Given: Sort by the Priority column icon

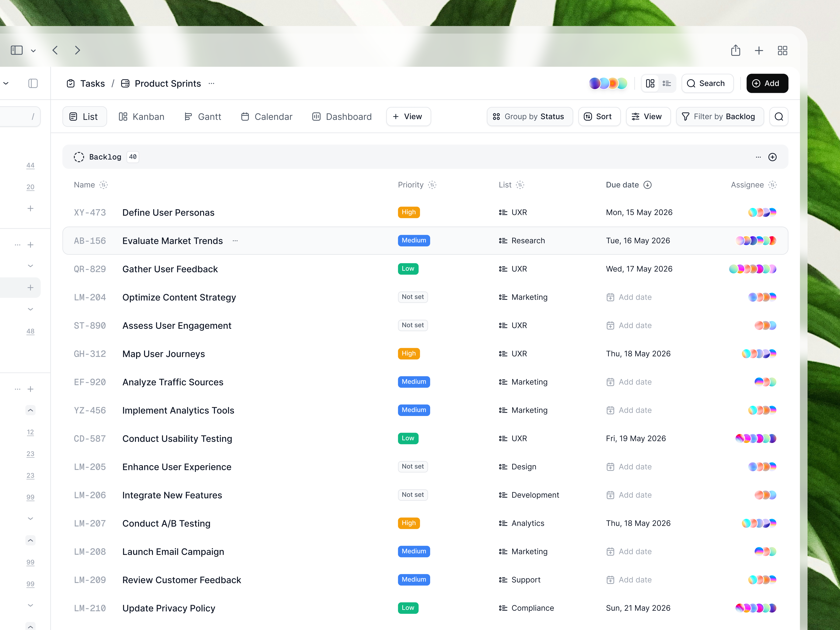Looking at the screenshot, I should tap(432, 185).
